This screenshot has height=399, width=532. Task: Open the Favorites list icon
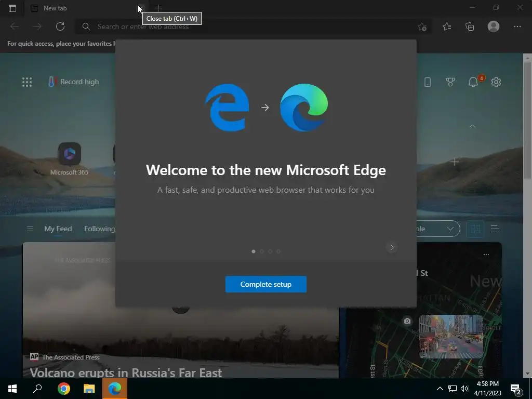pyautogui.click(x=447, y=26)
